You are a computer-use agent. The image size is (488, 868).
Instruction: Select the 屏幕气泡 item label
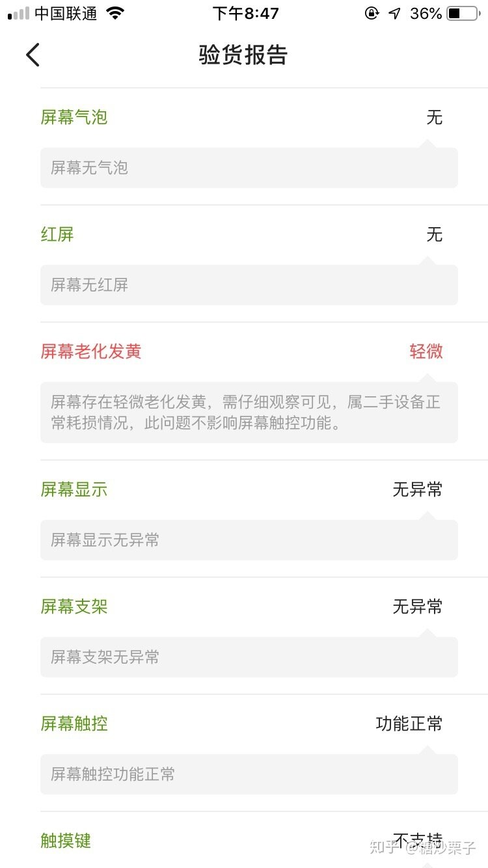[x=74, y=117]
